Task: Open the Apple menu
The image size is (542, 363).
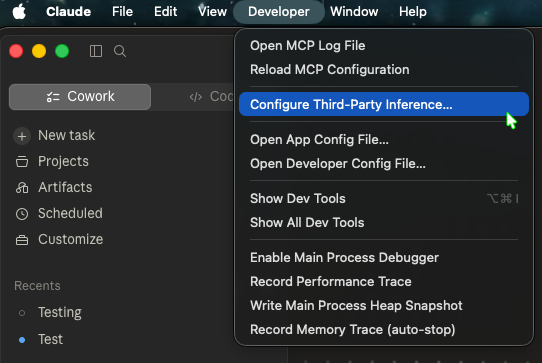Action: pos(19,12)
